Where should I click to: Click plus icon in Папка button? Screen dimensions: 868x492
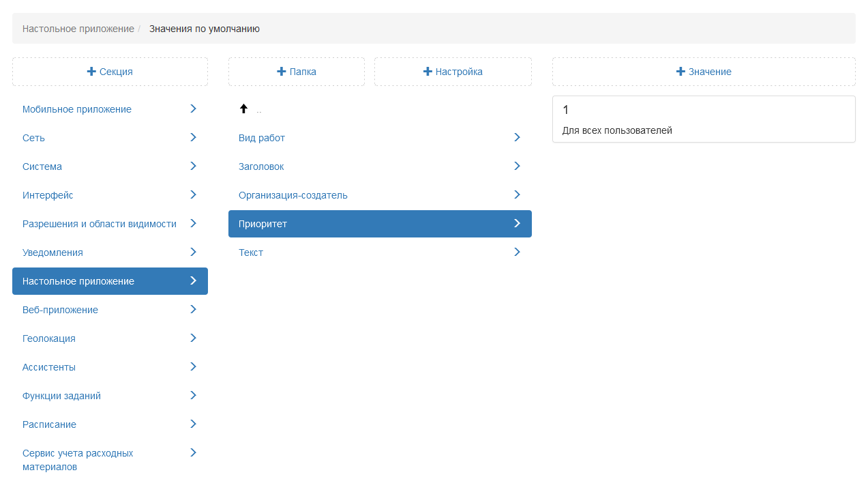tap(281, 72)
